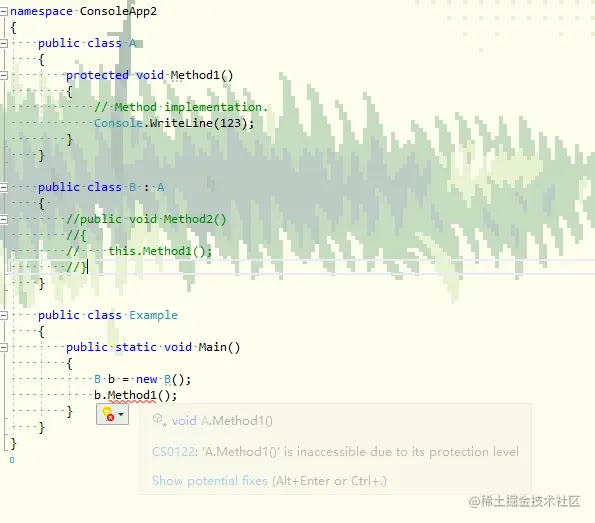Click the underlined Method1 call in Main
The width and height of the screenshot is (595, 523).
click(132, 395)
